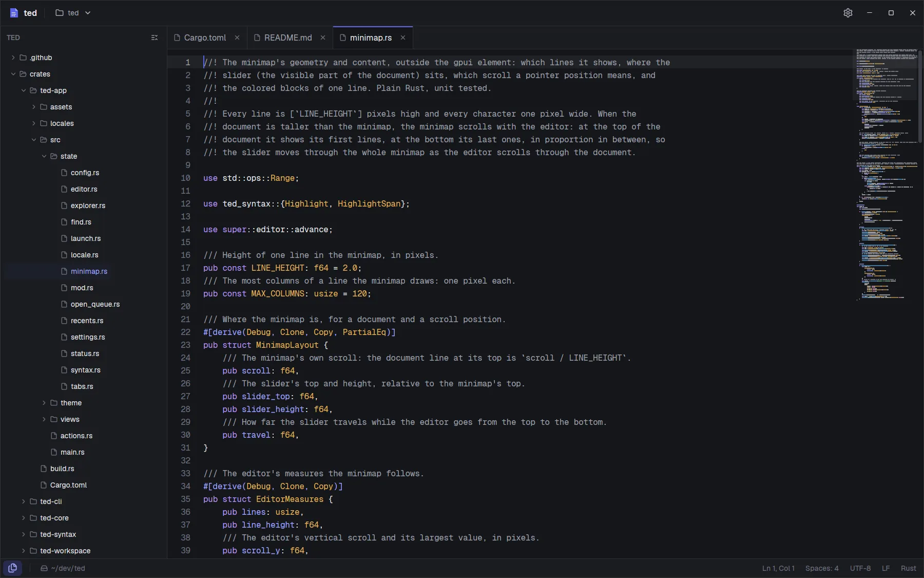The image size is (924, 578).
Task: Open actions.rs file
Action: point(85,436)
